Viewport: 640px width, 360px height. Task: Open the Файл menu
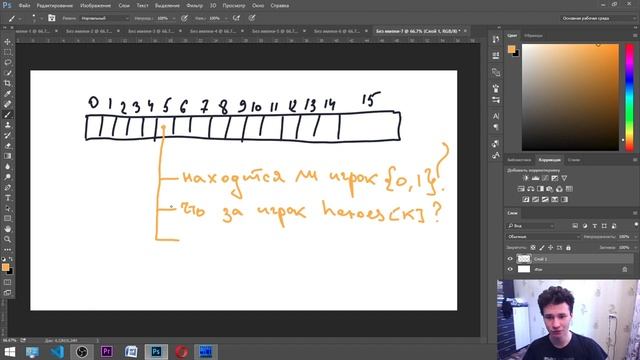click(24, 6)
